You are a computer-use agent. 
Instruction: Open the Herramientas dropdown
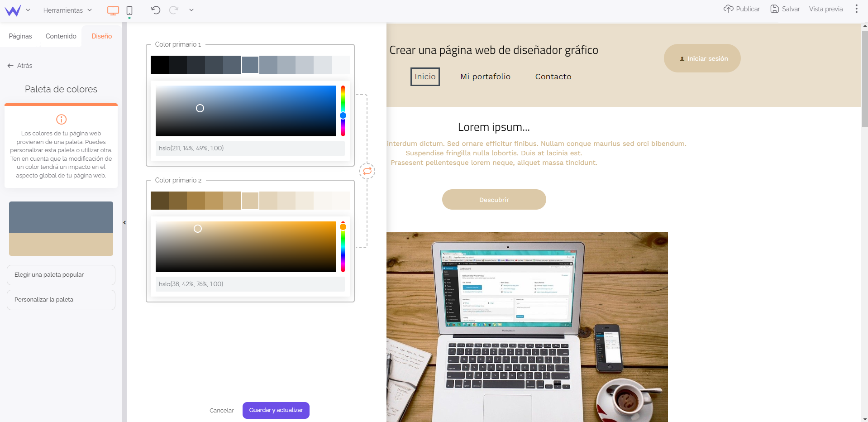(x=67, y=10)
